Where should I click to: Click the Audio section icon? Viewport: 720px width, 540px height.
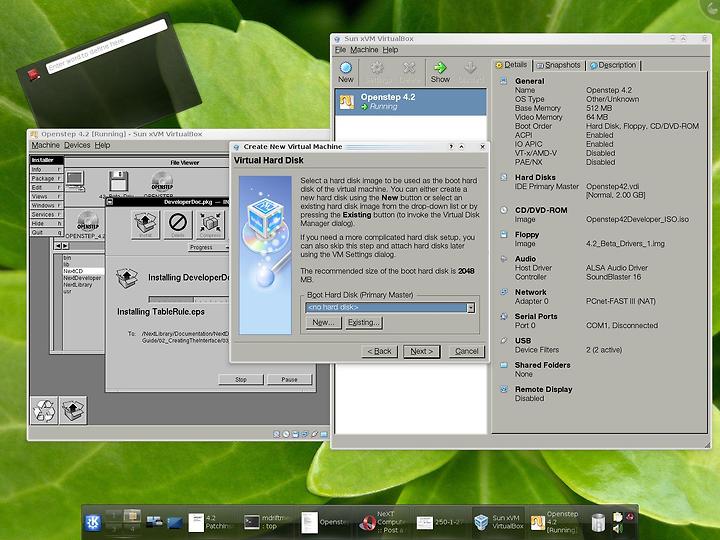(x=504, y=259)
